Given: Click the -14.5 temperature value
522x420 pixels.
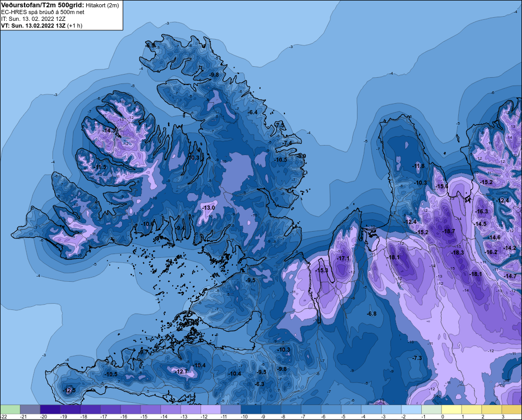Looking at the screenshot, I should pos(480,224).
